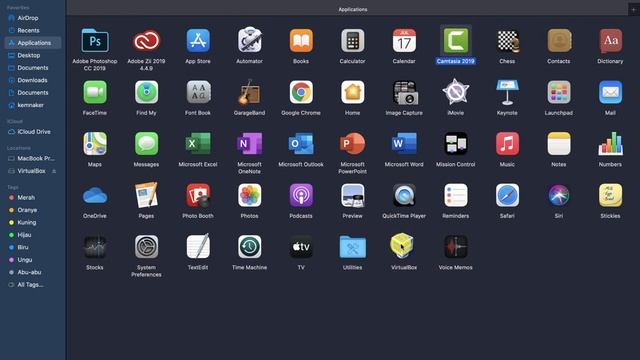The height and width of the screenshot is (360, 640).
Task: Select the Automator app icon
Action: (x=249, y=40)
